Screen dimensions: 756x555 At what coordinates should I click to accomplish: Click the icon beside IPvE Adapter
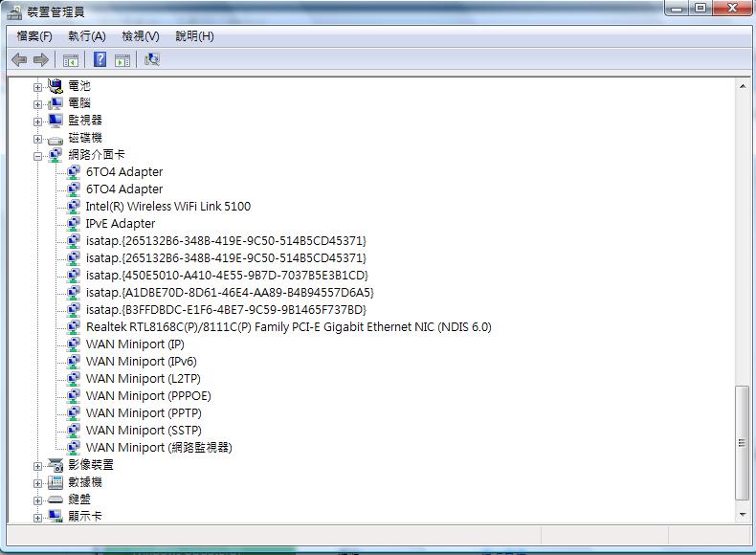(74, 224)
